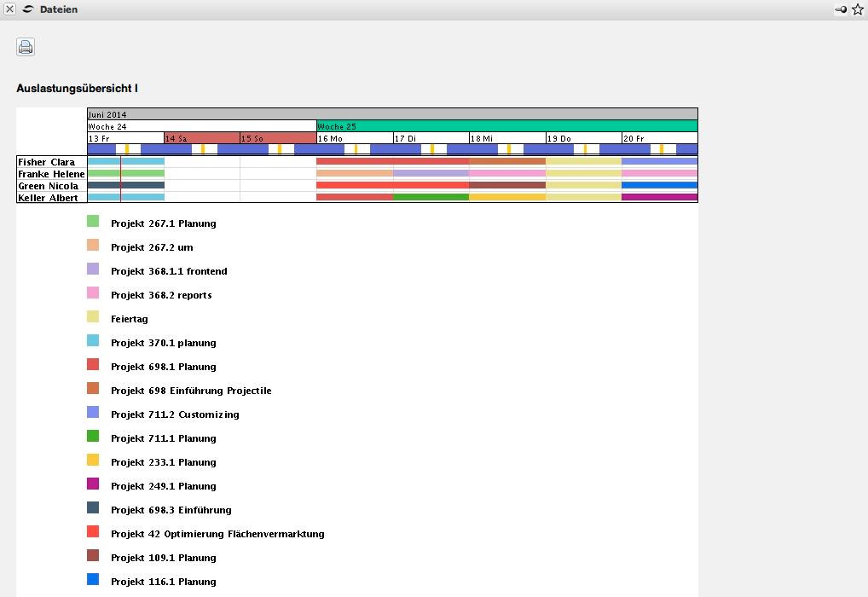Click Keller Albert's green bar on 17 Di
This screenshot has height=597, width=868.
click(x=431, y=197)
